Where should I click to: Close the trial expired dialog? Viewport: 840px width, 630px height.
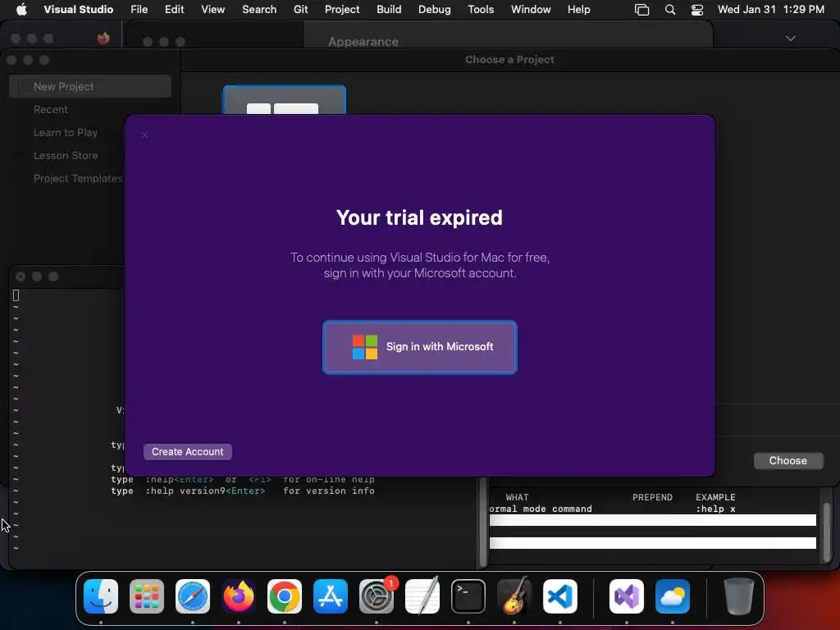coord(144,135)
